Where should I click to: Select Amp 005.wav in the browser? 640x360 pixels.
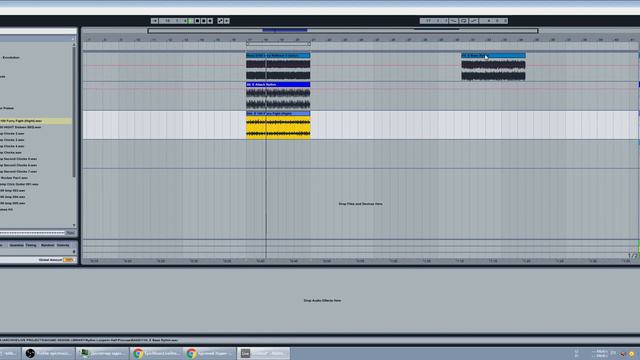pos(12,203)
